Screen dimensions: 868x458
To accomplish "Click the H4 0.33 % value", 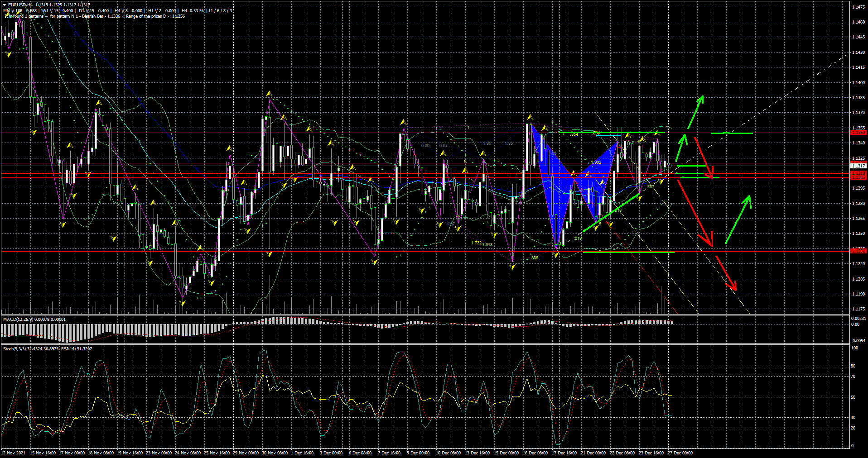I will [193, 11].
